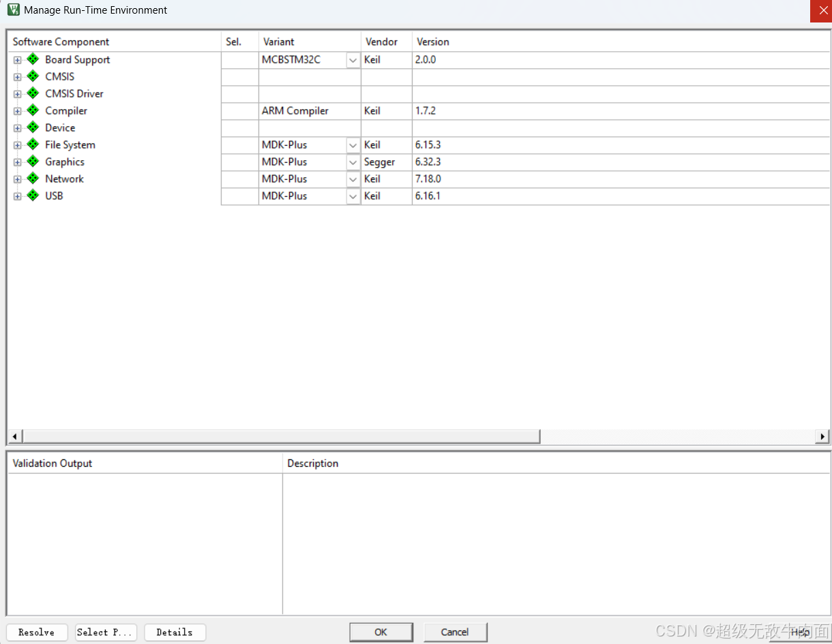
Task: Select the Compiler tree row label
Action: pos(66,111)
